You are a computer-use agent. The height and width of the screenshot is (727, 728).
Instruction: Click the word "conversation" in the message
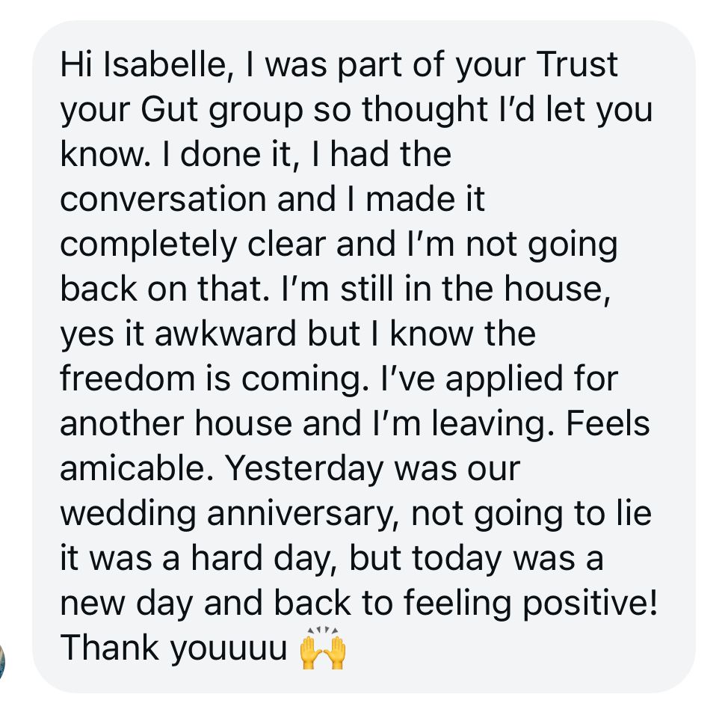(x=163, y=199)
